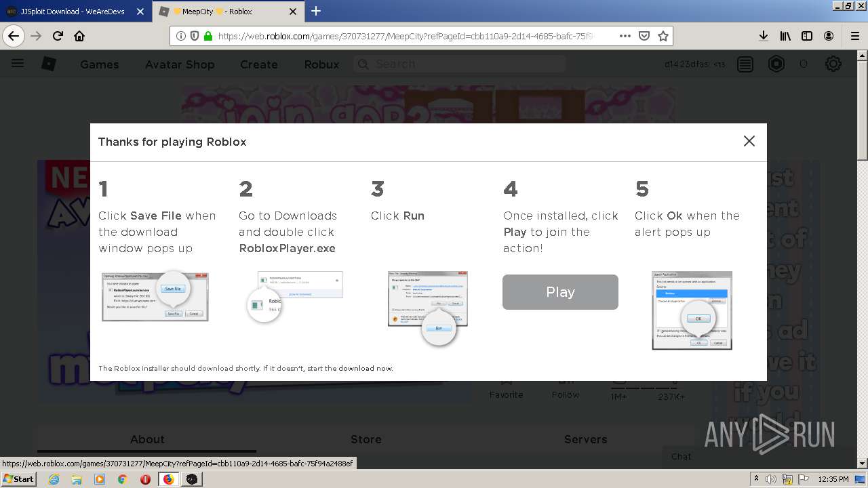868x488 pixels.
Task: Click Favorite under the game details
Action: pyautogui.click(x=507, y=394)
